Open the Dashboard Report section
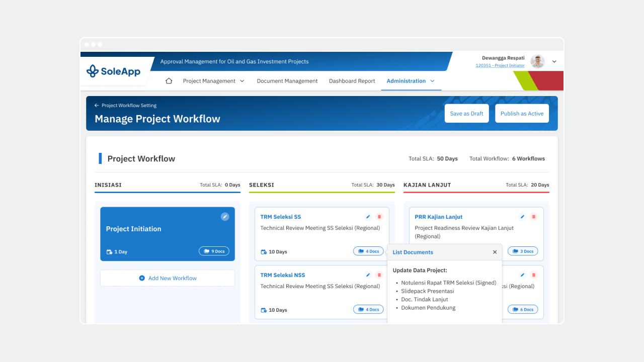 tap(352, 80)
